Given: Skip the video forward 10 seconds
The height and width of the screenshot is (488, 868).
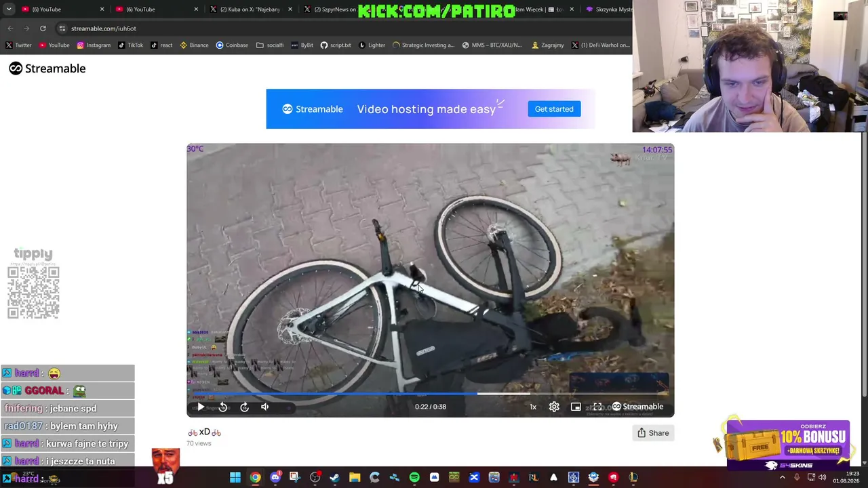Looking at the screenshot, I should (245, 407).
